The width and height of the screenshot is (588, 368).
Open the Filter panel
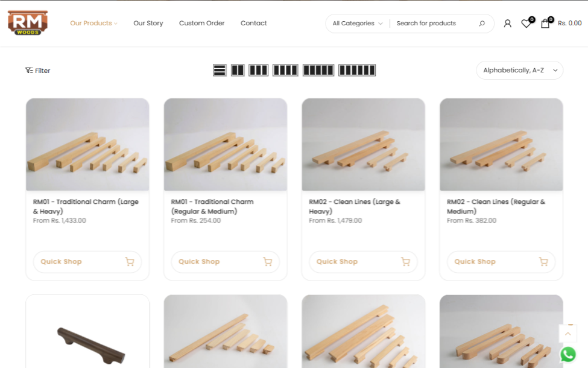coord(38,71)
